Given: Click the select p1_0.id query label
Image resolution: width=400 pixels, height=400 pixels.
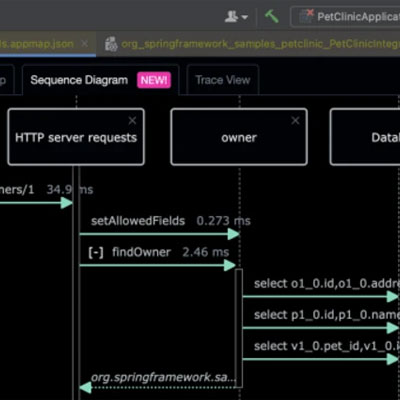Looking at the screenshot, I should (327, 315).
